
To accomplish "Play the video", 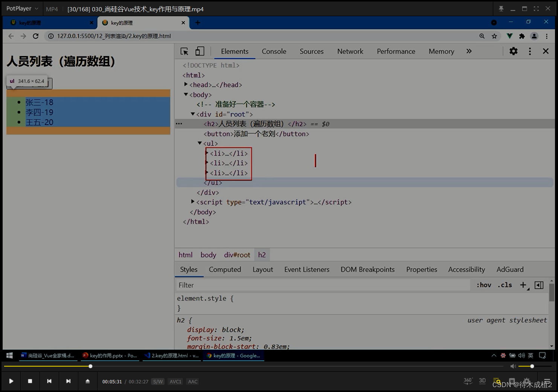I will coord(11,381).
